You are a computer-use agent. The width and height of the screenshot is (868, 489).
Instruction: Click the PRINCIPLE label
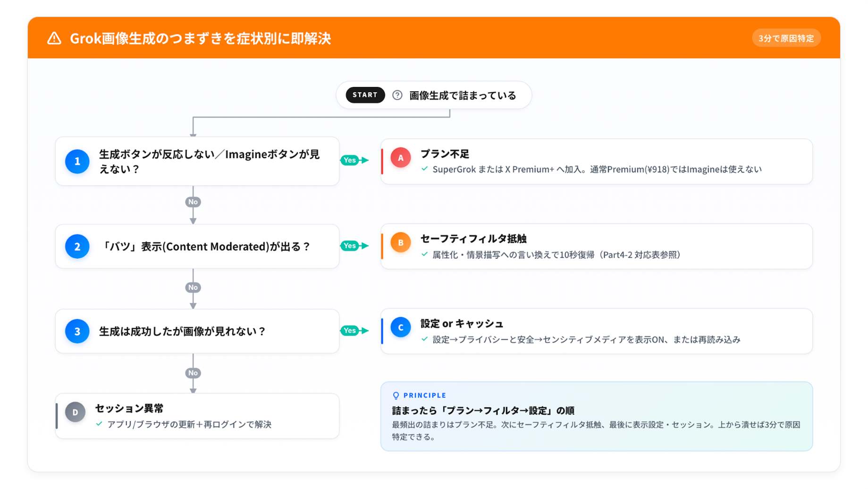tap(425, 395)
